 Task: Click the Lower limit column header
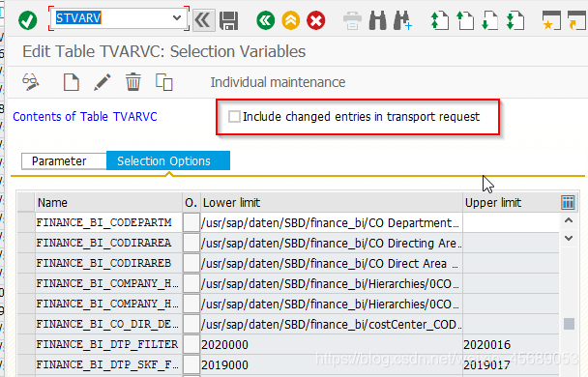pos(332,203)
